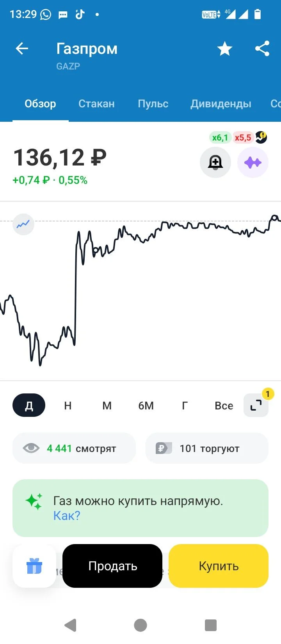
Task: Toggle the favorite star for Газпром
Action: click(225, 49)
